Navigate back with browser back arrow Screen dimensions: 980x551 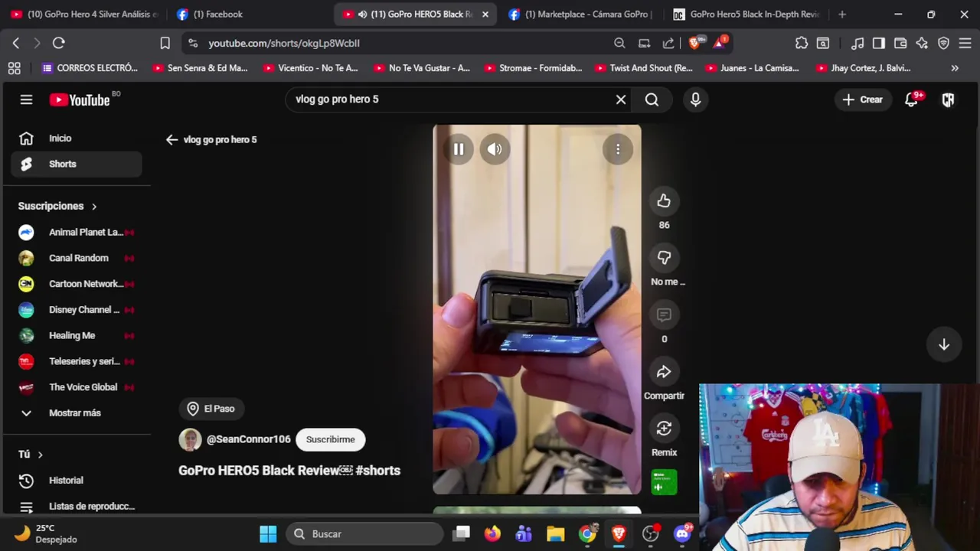pos(16,43)
